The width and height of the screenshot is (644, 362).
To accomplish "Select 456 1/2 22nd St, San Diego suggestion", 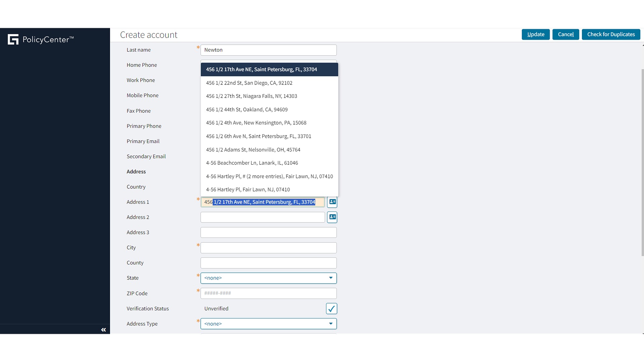I will tap(249, 83).
